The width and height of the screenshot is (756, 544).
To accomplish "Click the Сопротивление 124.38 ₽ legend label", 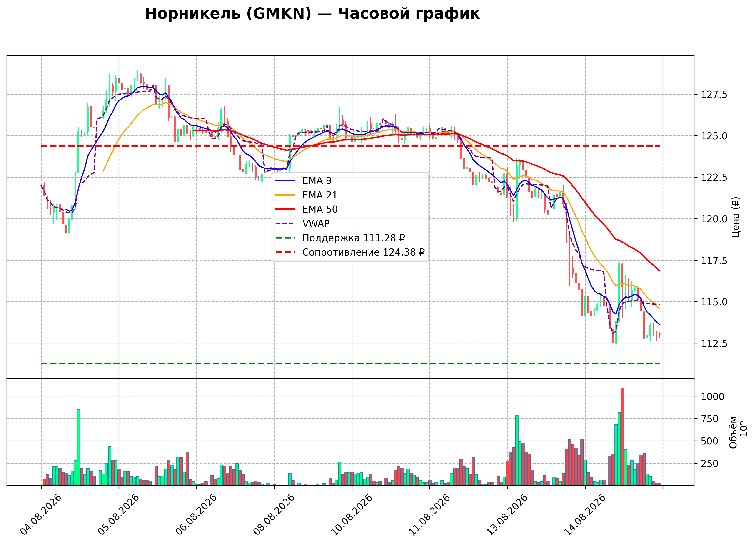I will [x=363, y=253].
